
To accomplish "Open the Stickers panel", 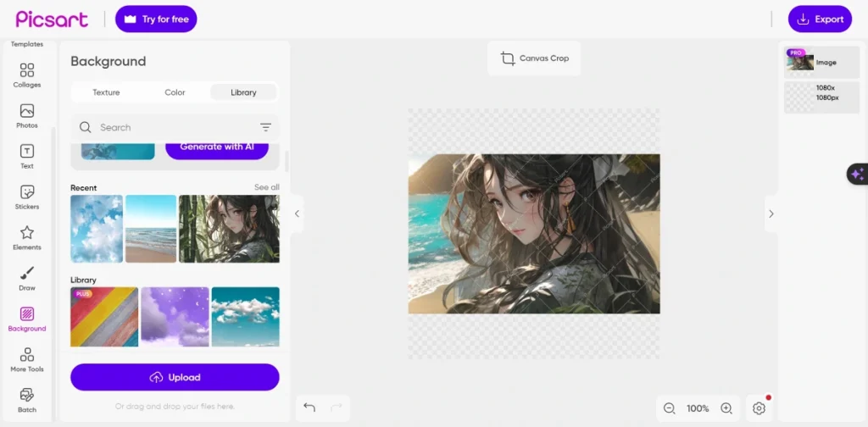I will (26, 197).
